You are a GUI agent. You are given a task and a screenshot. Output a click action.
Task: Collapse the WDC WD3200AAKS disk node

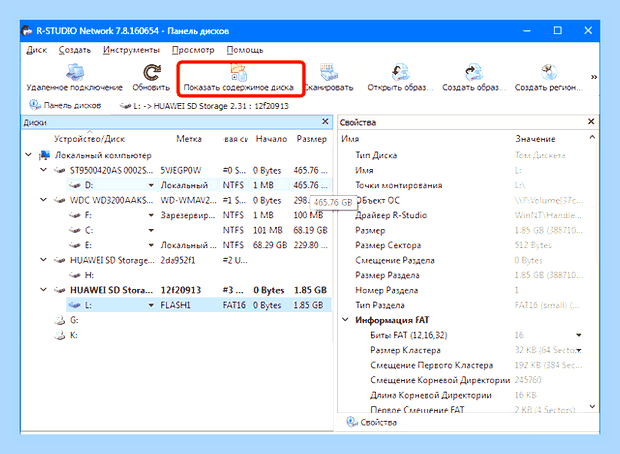click(43, 200)
